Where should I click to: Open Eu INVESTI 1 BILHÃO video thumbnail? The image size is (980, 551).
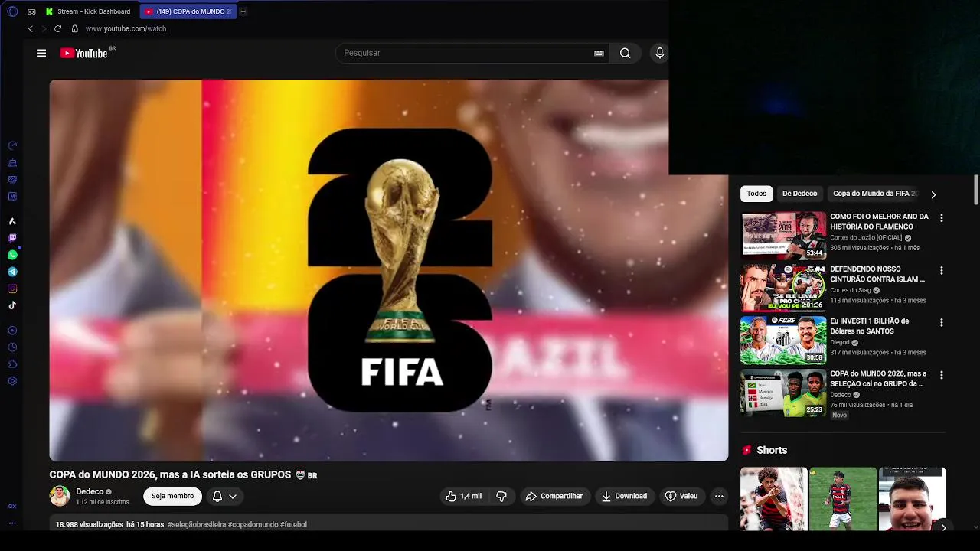pos(783,340)
